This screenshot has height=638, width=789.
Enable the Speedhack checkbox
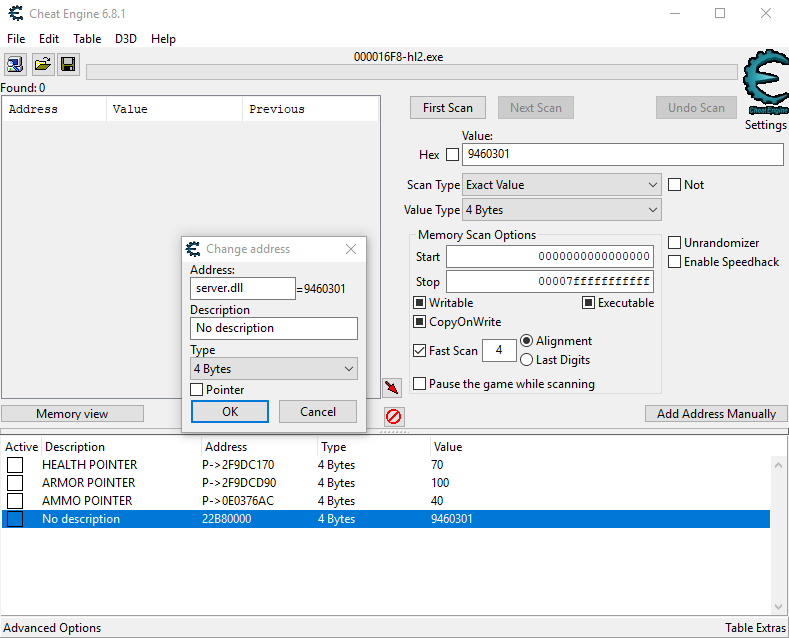coord(675,262)
